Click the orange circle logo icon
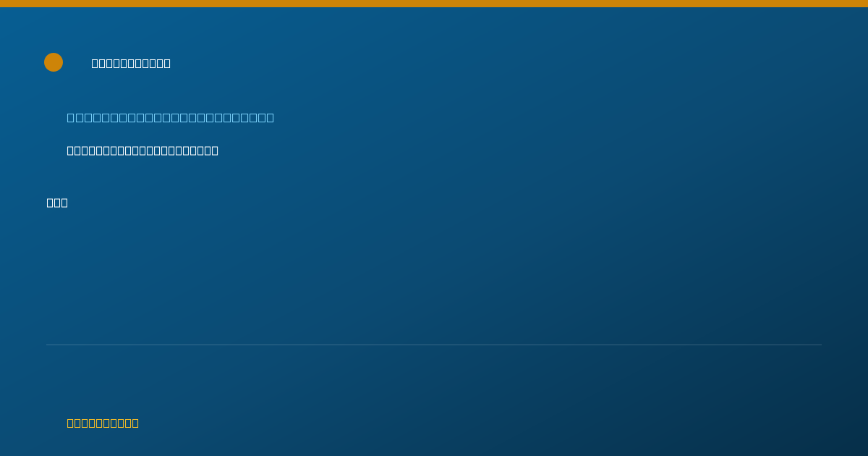Image resolution: width=868 pixels, height=456 pixels. pos(54,62)
